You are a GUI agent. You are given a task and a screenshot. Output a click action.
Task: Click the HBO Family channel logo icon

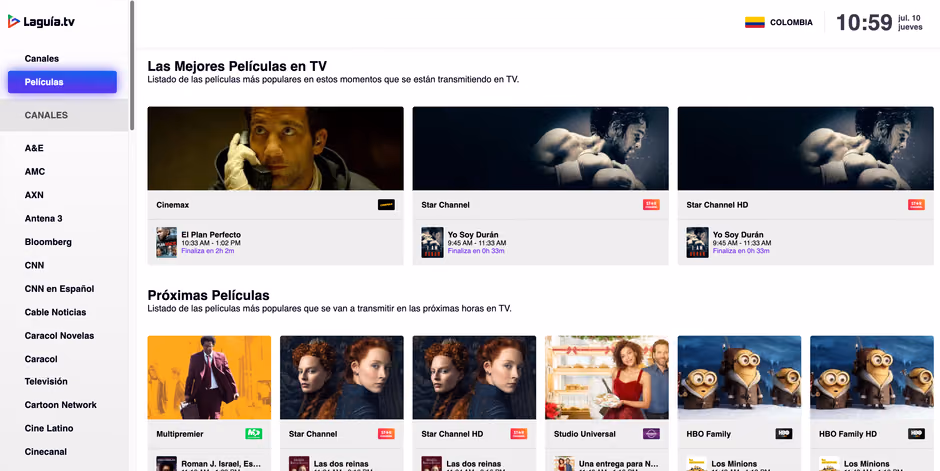(x=784, y=434)
